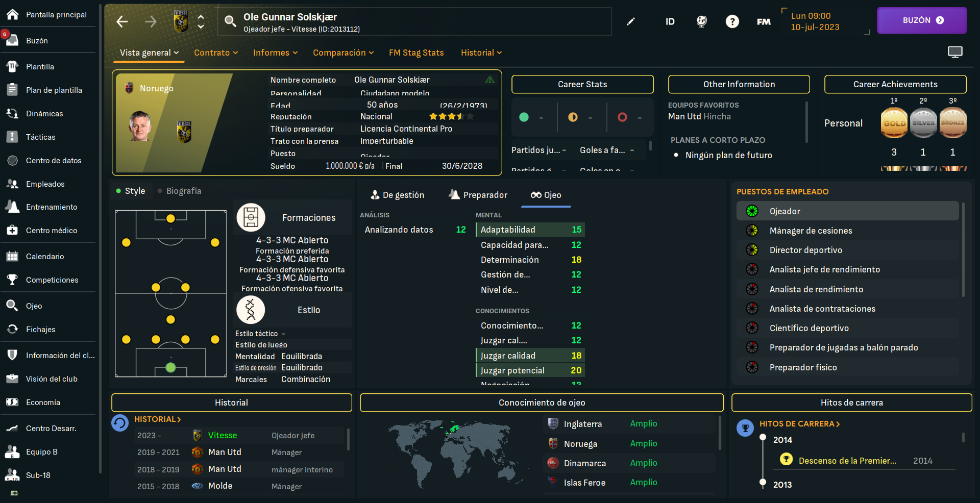This screenshot has width=980, height=503.
Task: Click the FM logo icon
Action: [764, 21]
